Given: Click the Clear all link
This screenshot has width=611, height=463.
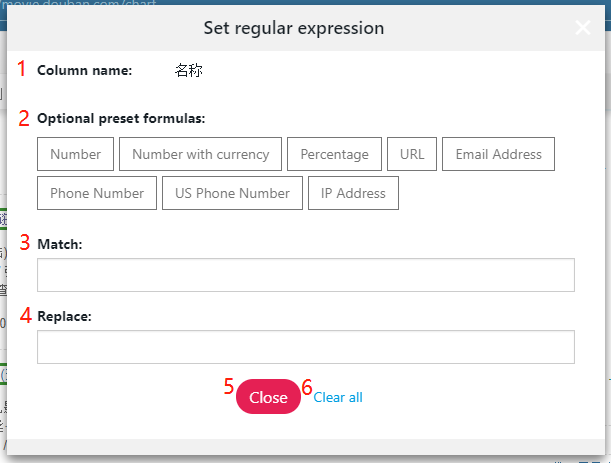Looking at the screenshot, I should (x=338, y=397).
